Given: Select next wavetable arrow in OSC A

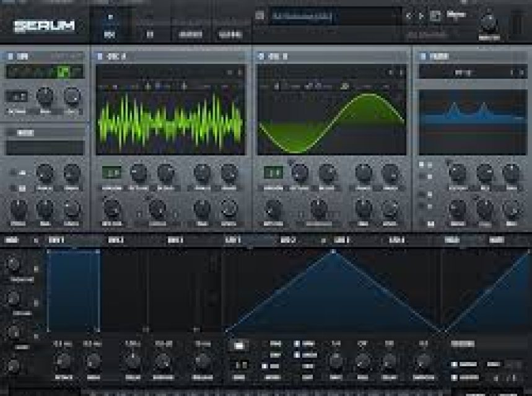Looking at the screenshot, I should coord(240,73).
